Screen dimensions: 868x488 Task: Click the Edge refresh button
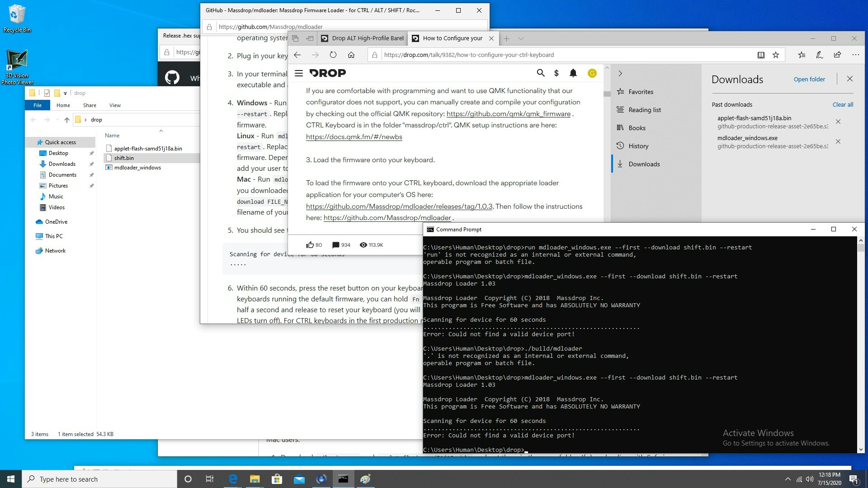pos(333,55)
